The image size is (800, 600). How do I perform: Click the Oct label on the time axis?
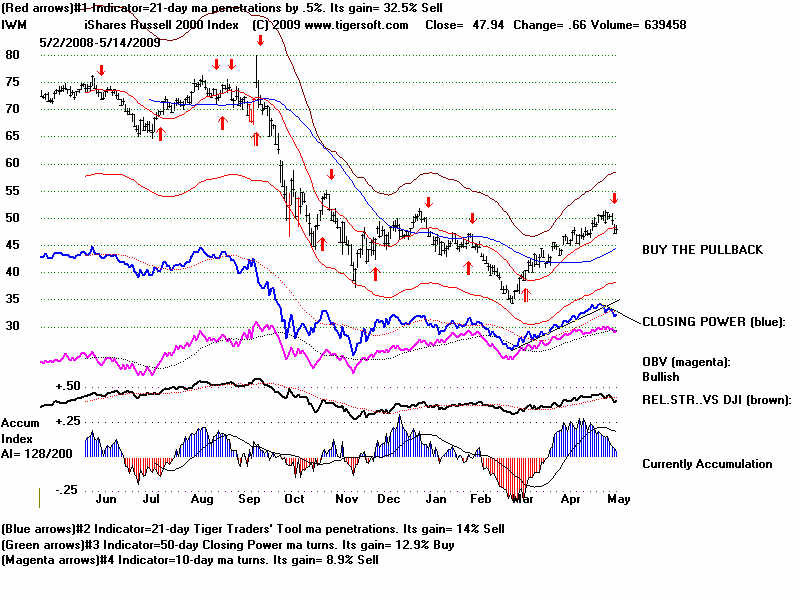pyautogui.click(x=295, y=497)
